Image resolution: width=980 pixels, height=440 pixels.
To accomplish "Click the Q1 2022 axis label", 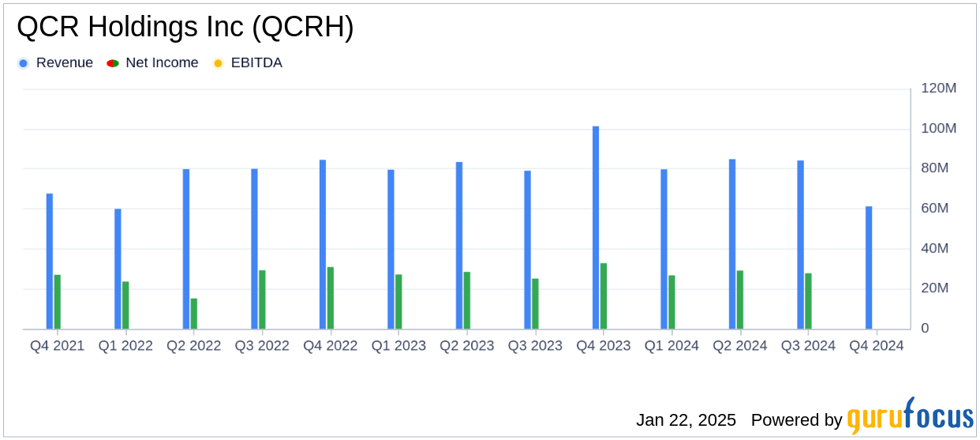I will tap(125, 346).
